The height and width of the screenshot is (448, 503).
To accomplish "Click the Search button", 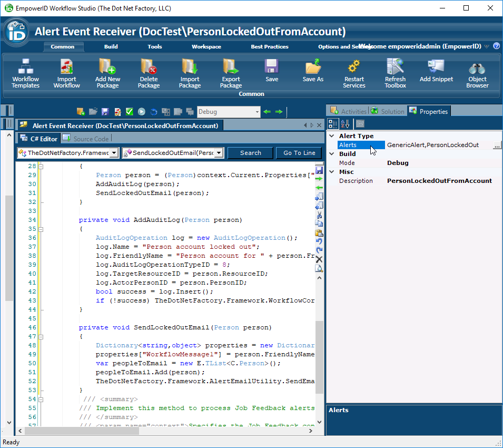I will click(250, 153).
